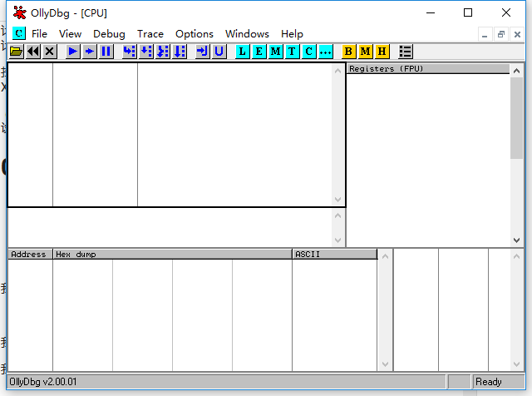Open Executable modules with E icon
The width and height of the screenshot is (532, 396).
(259, 52)
